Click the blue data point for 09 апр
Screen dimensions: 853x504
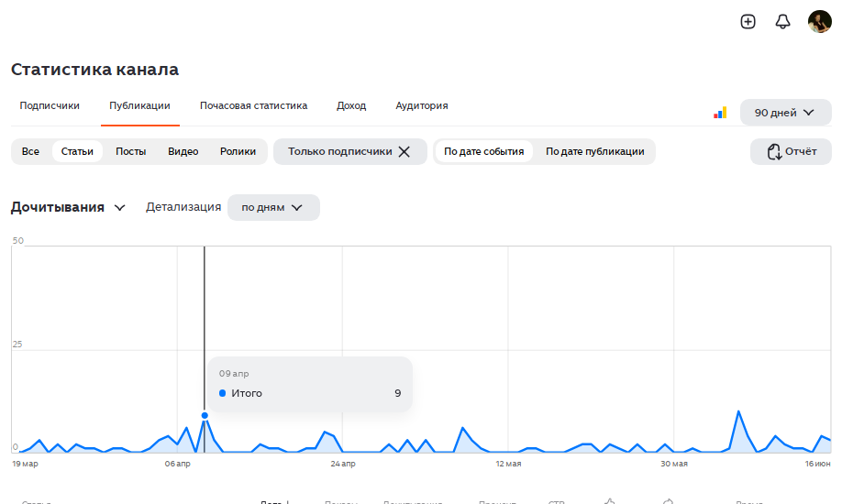click(x=205, y=415)
